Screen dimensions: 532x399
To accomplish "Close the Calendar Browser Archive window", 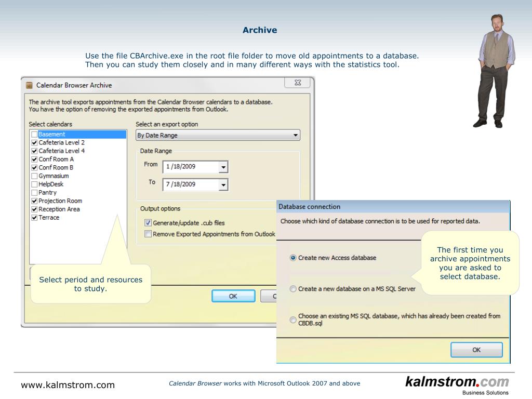I will [298, 83].
